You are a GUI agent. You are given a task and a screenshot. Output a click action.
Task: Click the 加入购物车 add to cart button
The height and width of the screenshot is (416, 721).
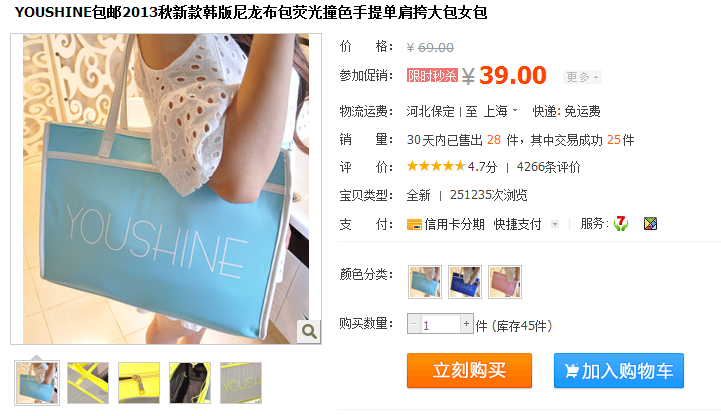618,370
